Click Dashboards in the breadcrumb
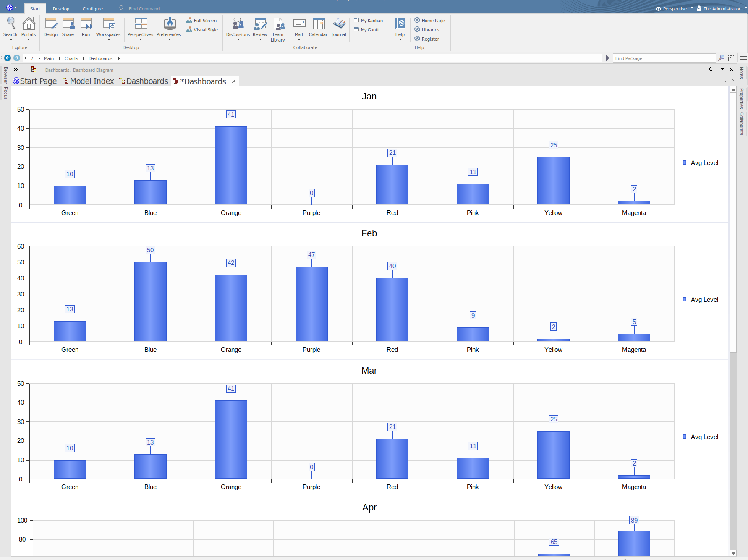This screenshot has height=560, width=748. [100, 58]
